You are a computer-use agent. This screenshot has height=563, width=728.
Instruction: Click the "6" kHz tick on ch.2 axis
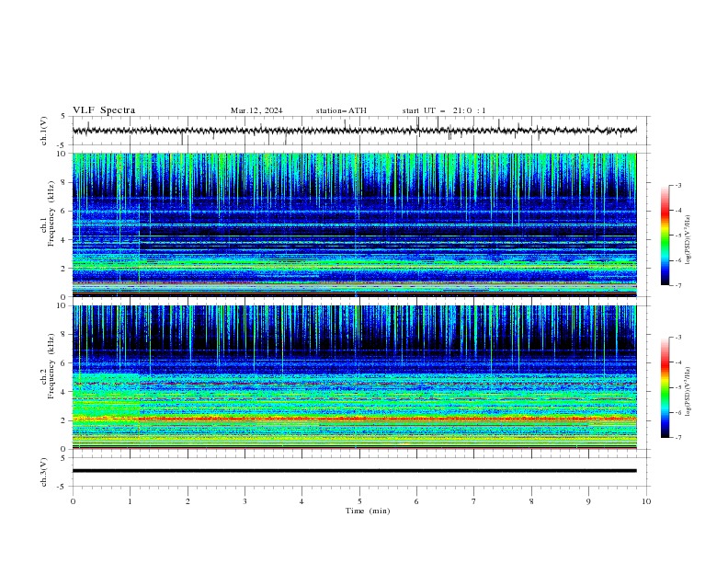(x=64, y=363)
